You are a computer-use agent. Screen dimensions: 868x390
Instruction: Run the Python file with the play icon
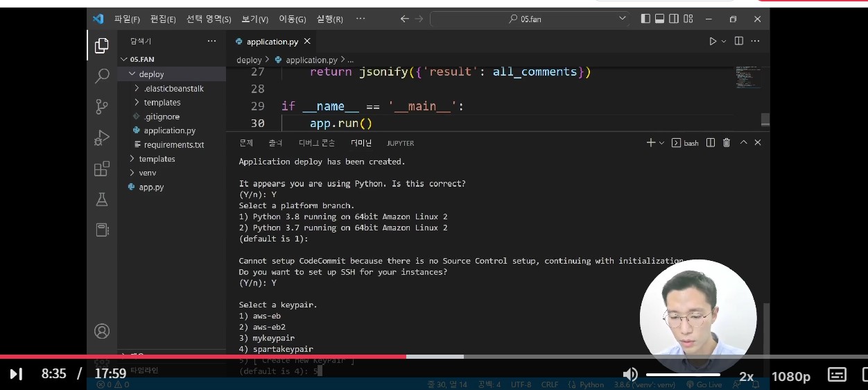point(712,42)
